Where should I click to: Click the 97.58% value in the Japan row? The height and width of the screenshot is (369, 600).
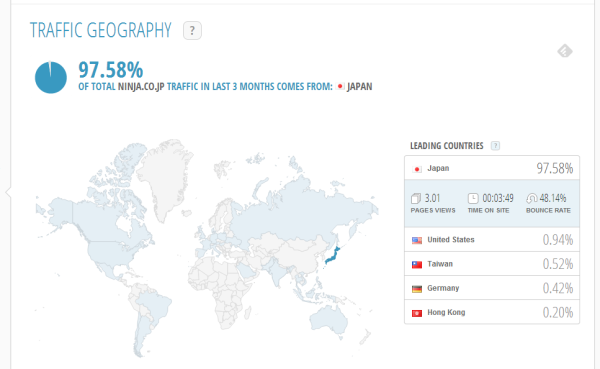point(555,168)
